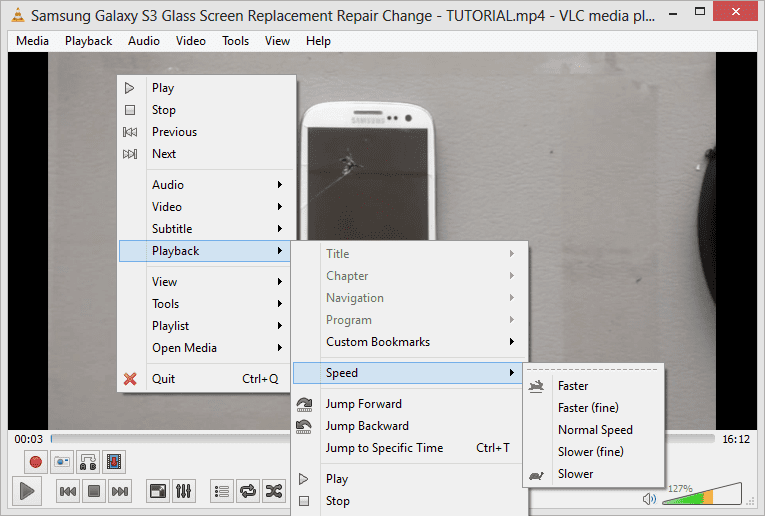The width and height of the screenshot is (765, 516).
Task: Select Jump Forward
Action: tap(409, 404)
